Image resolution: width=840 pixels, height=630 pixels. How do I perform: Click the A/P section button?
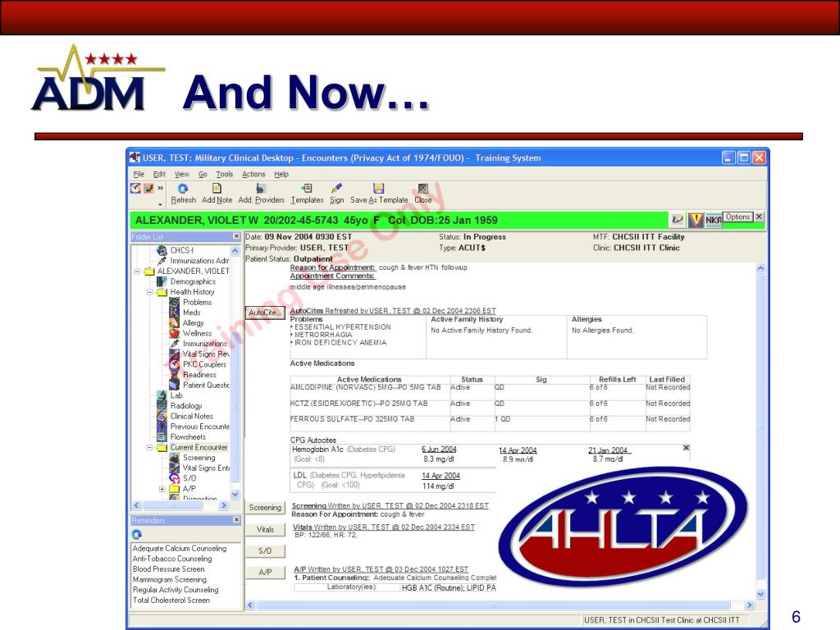click(x=265, y=572)
